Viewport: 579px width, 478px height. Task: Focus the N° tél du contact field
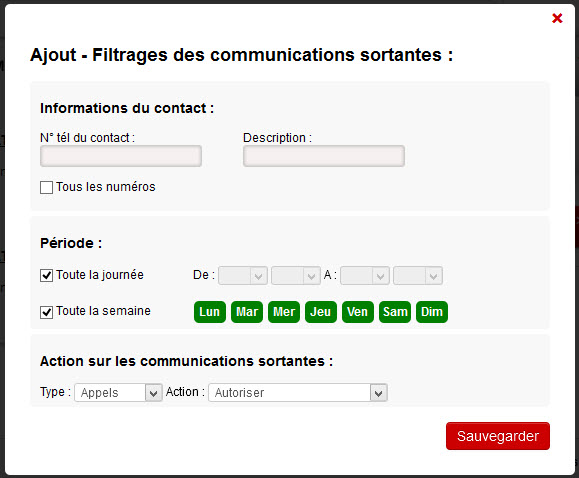point(121,156)
